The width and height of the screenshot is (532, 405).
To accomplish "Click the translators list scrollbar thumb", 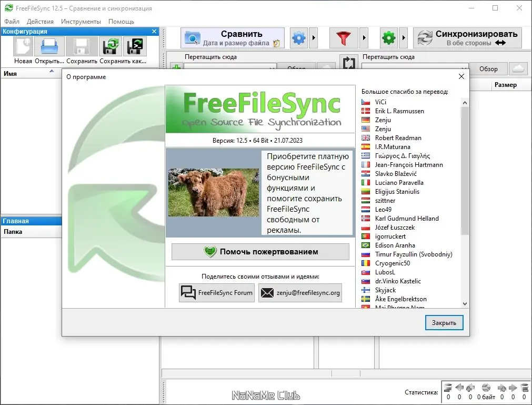I will pos(465,171).
